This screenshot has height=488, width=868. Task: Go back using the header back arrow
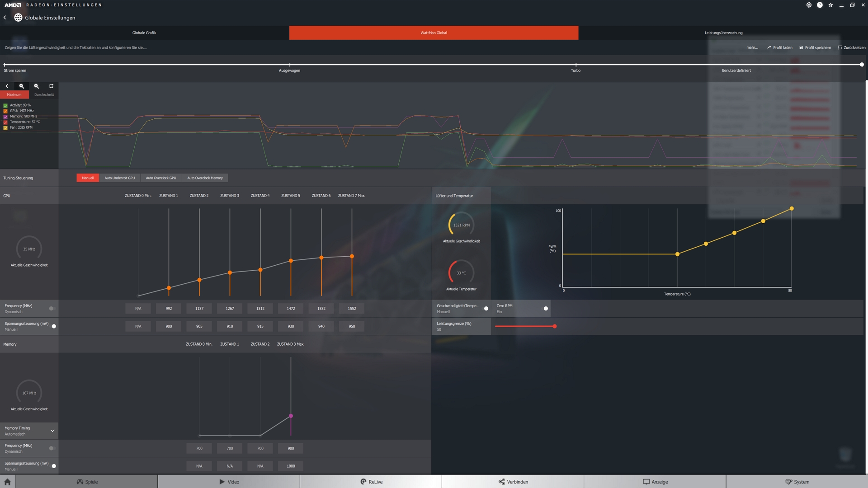(5, 18)
